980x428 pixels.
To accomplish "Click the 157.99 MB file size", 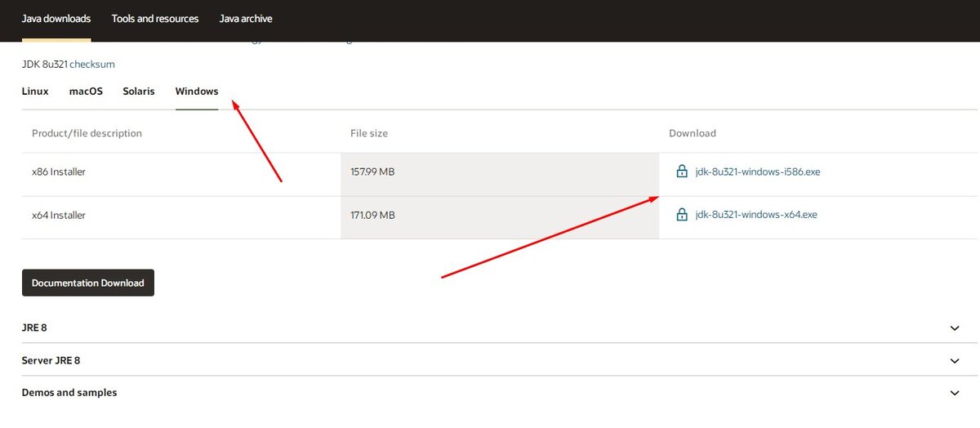I will pos(373,172).
